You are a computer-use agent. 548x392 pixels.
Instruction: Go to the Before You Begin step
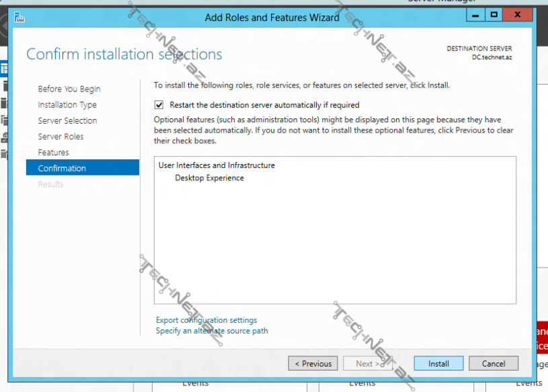point(68,89)
